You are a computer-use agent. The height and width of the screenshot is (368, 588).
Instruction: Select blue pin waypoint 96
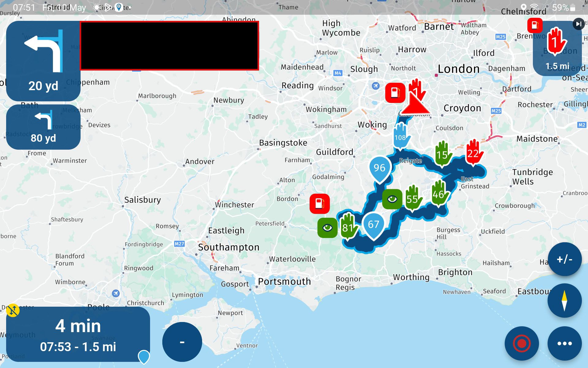[x=380, y=169]
